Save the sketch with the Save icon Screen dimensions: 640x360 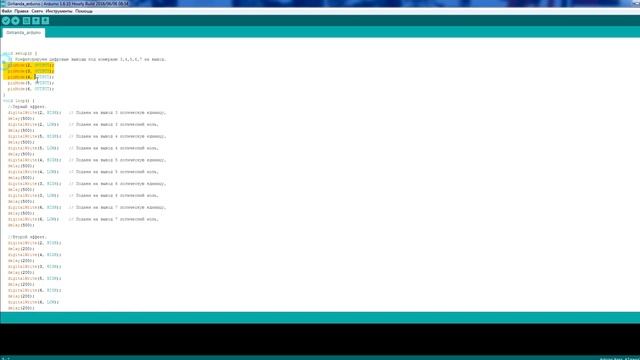click(x=45, y=21)
